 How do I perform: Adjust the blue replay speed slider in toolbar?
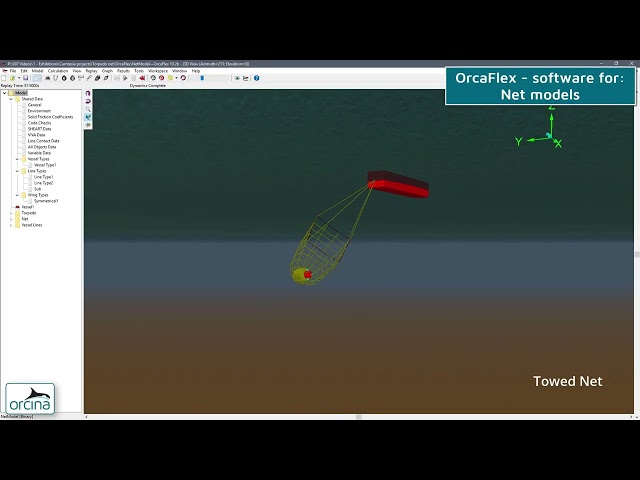(x=202, y=78)
